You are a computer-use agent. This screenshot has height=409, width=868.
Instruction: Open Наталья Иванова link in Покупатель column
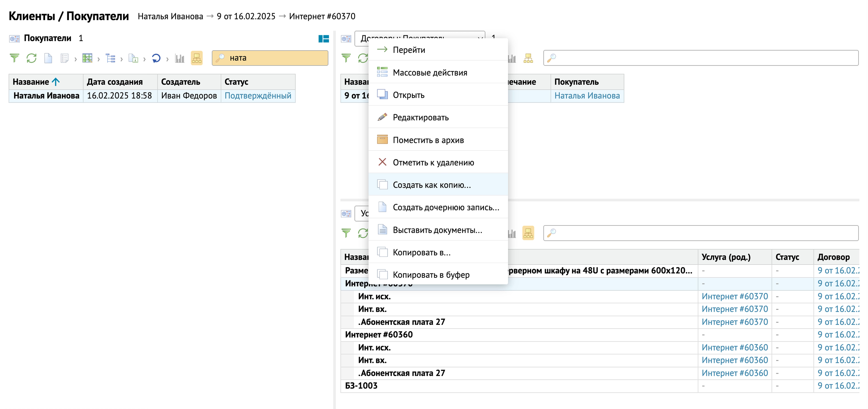(x=587, y=96)
